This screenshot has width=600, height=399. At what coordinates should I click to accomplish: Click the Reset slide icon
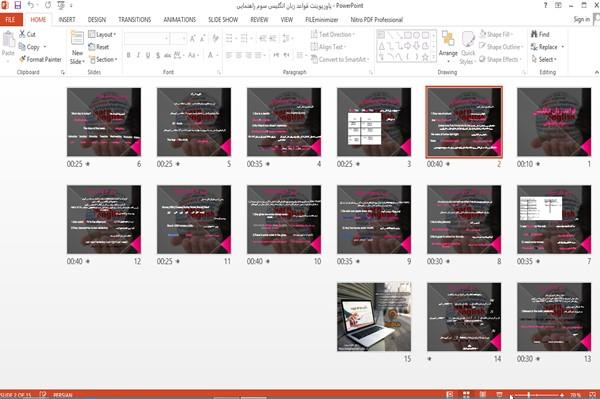[x=92, y=47]
